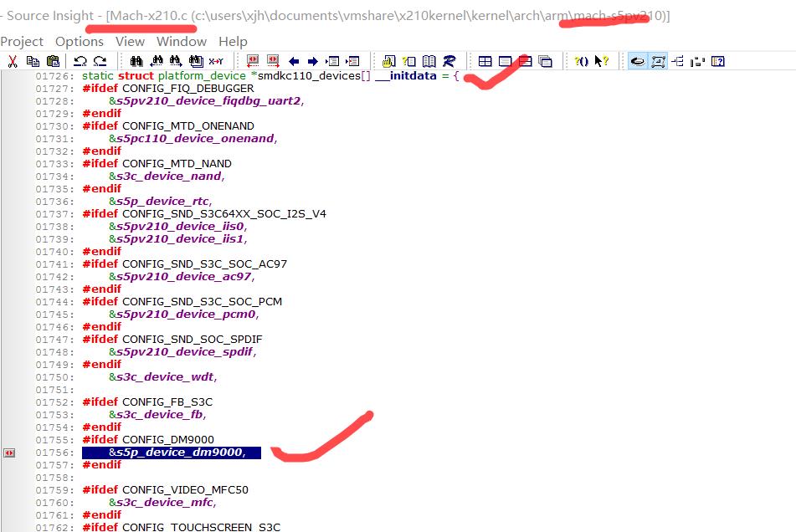Screen dimensions: 796x532
Task: Click the jump-to-definition list icon
Action: coord(332,61)
